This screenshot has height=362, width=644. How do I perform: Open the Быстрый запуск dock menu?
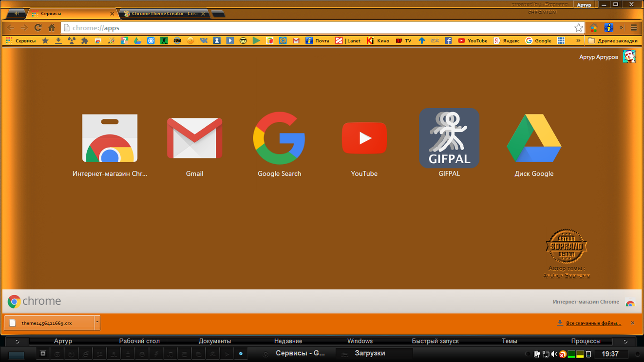[435, 341]
